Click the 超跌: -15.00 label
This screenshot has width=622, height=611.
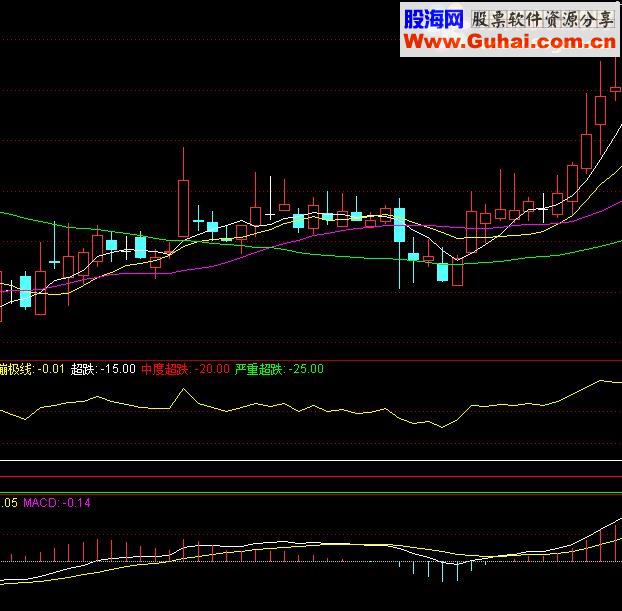(x=103, y=369)
